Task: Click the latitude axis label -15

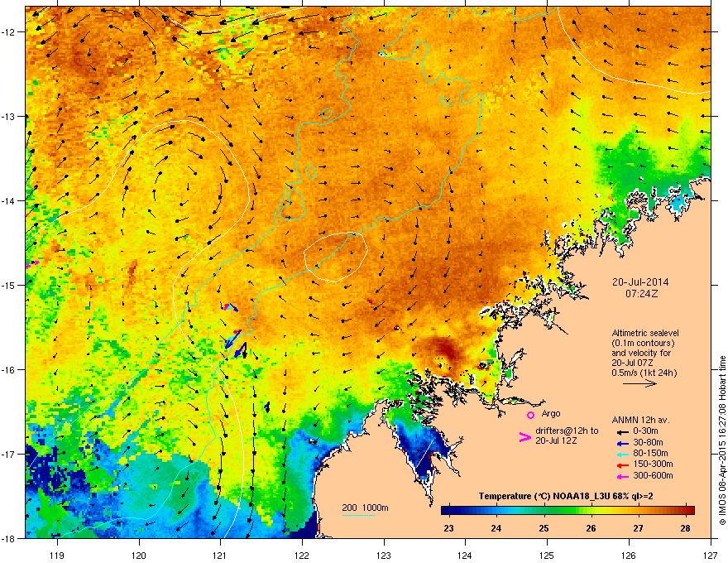Action: [x=8, y=285]
